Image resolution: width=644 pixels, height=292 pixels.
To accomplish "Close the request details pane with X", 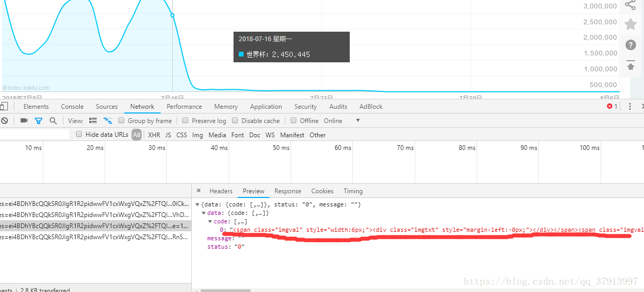I will click(199, 191).
